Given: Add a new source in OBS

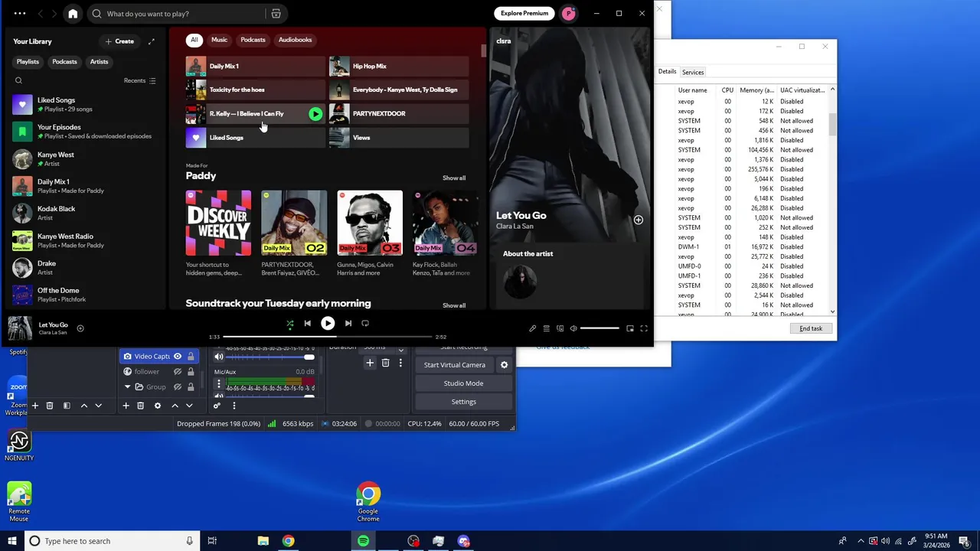Looking at the screenshot, I should (126, 406).
